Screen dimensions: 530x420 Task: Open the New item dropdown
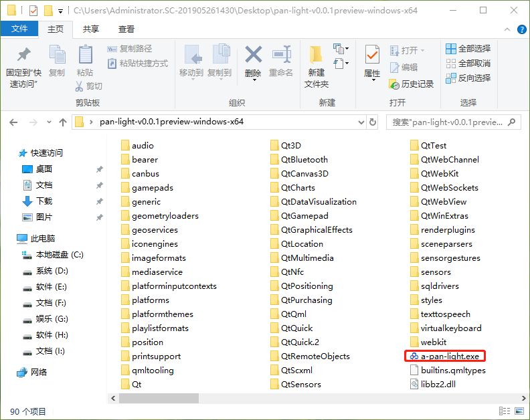click(341, 49)
